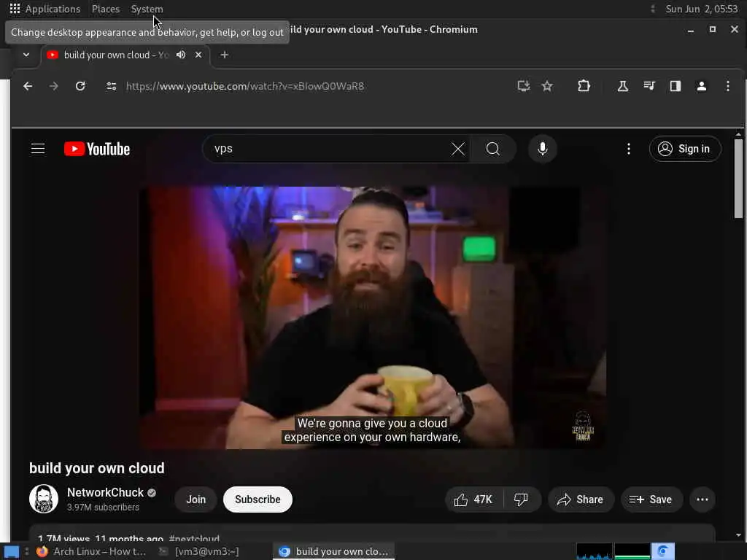The width and height of the screenshot is (747, 560).
Task: Toggle the browser side panel
Action: pyautogui.click(x=675, y=86)
